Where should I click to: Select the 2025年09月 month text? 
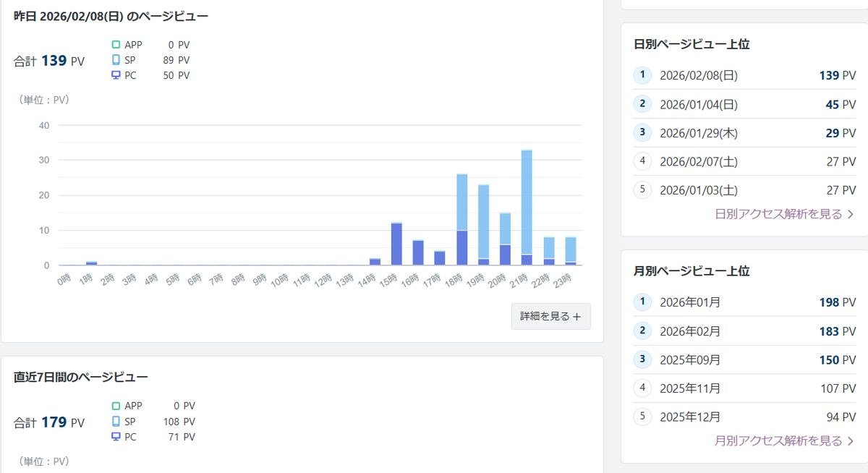coord(690,359)
